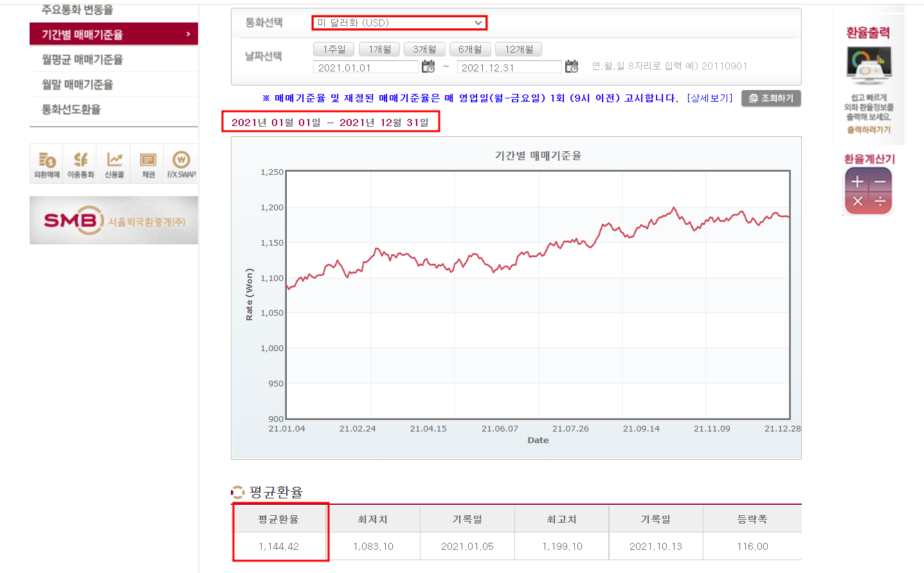Open the 외환매매 coin icon shortcut
Viewport: 924px width, 573px height.
47,164
